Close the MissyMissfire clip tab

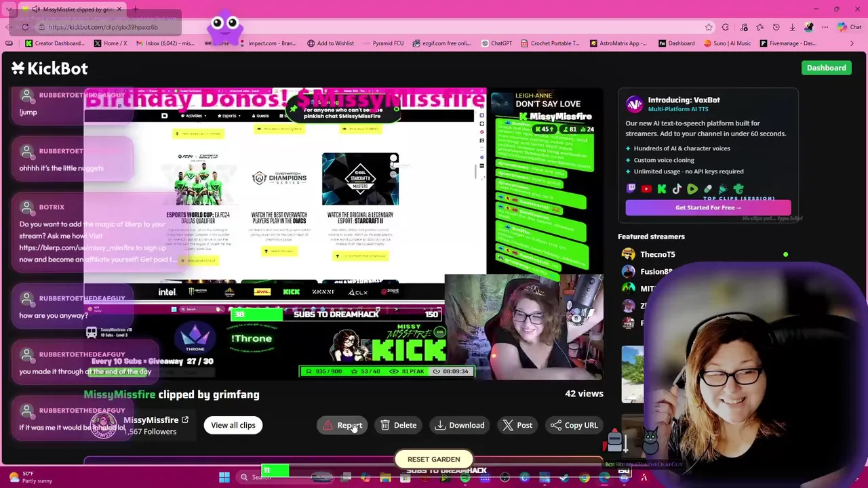click(119, 9)
